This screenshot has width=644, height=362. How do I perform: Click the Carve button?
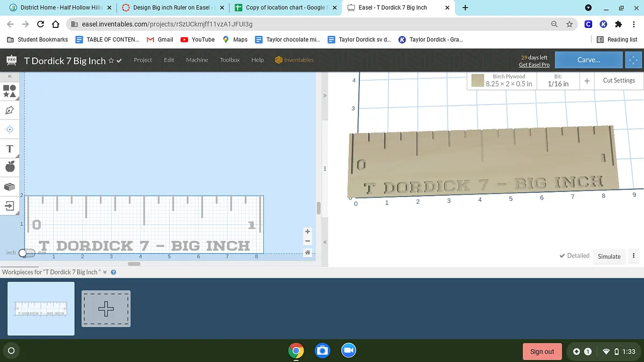click(588, 60)
